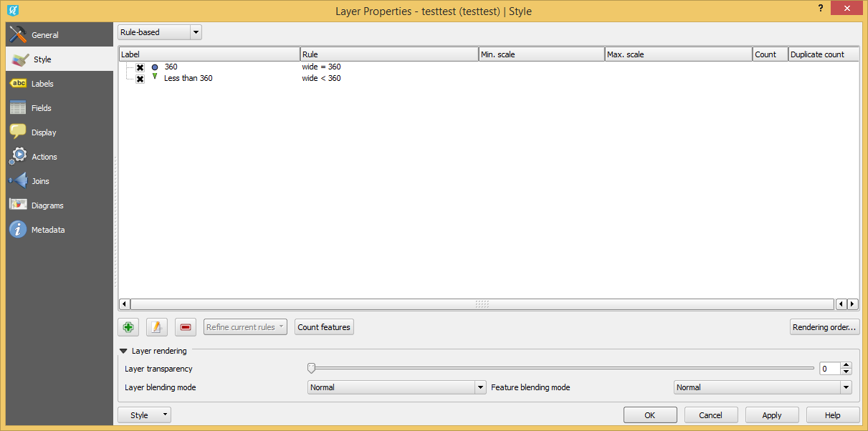Open the Feature blending mode combo box

point(763,387)
